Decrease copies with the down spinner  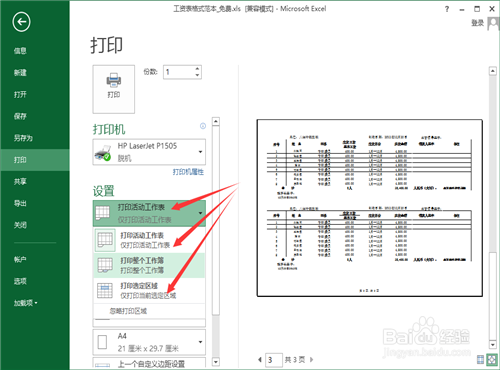click(197, 75)
